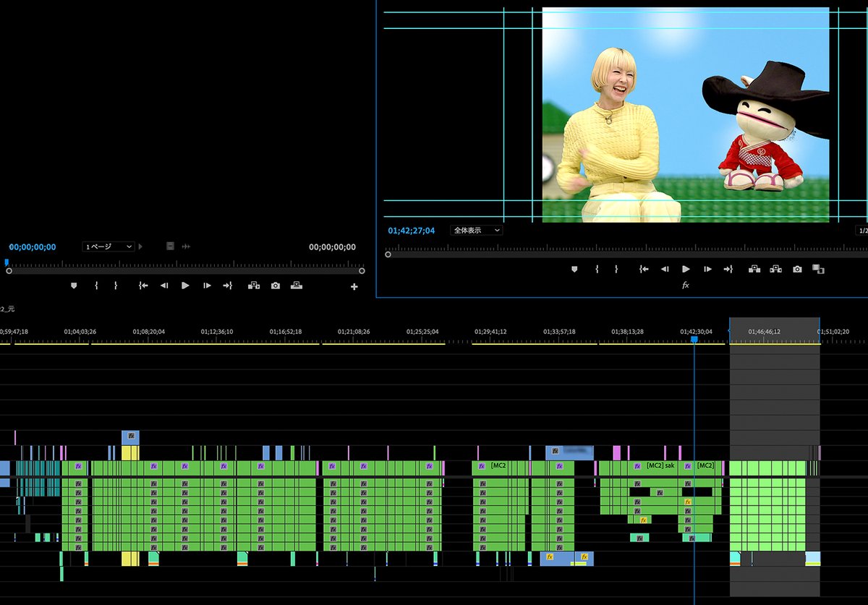Click timeline ruler at 01;46;46;12
The width and height of the screenshot is (868, 605).
(x=765, y=332)
